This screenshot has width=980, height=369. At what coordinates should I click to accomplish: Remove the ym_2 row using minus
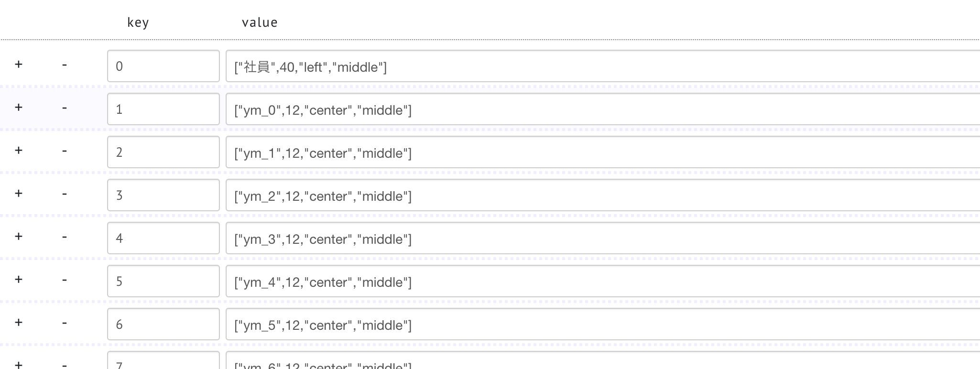tap(64, 194)
